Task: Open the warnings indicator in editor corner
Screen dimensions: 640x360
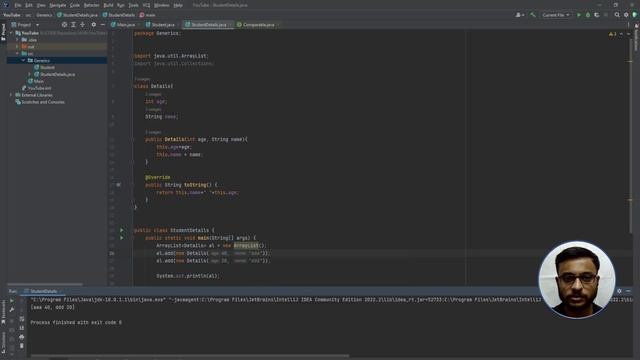Action: 612,34
